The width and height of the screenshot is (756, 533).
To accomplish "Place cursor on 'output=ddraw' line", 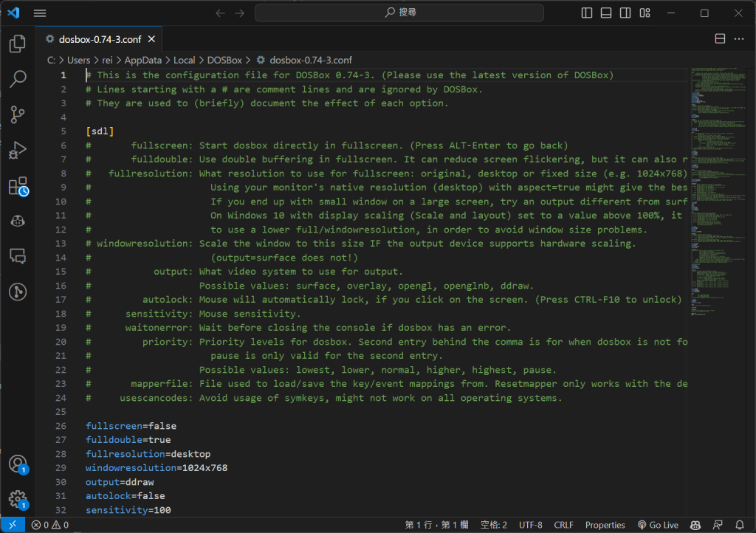I will tap(120, 482).
